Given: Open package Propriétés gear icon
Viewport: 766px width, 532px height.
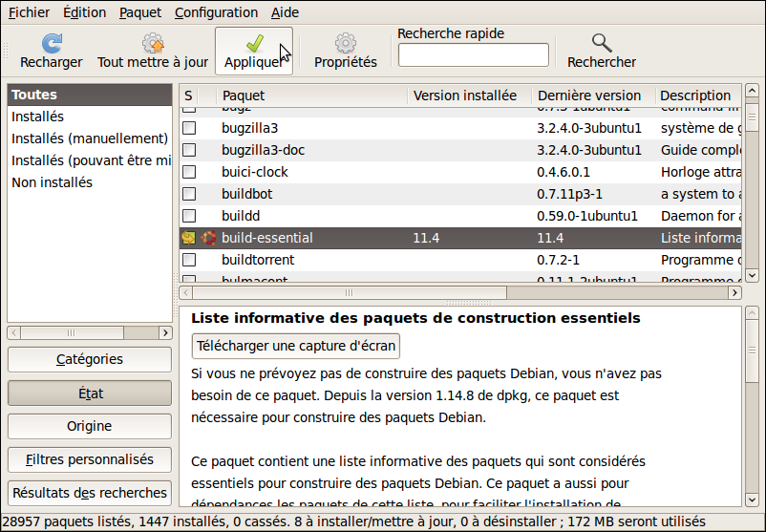Looking at the screenshot, I should [345, 43].
